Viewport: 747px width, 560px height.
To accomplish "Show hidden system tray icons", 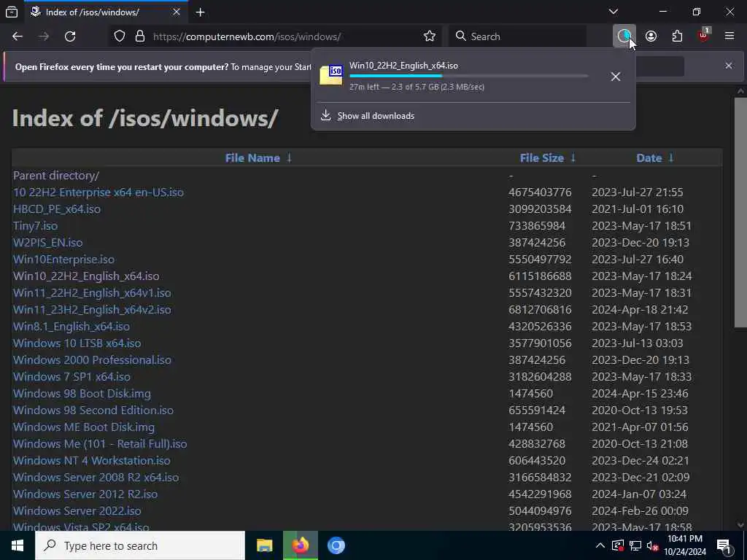I will coord(600,545).
